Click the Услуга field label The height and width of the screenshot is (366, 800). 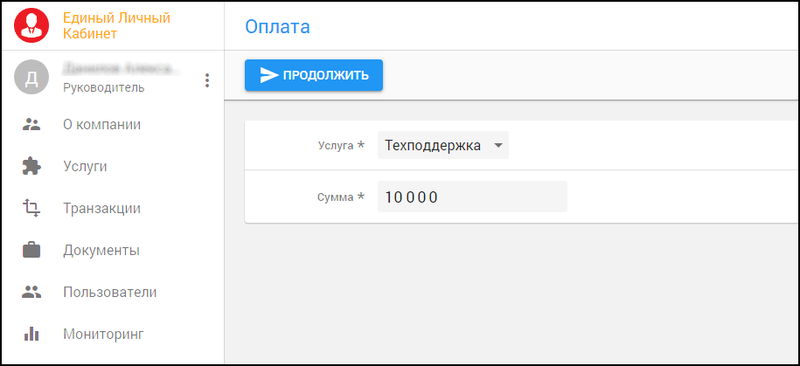[x=341, y=145]
